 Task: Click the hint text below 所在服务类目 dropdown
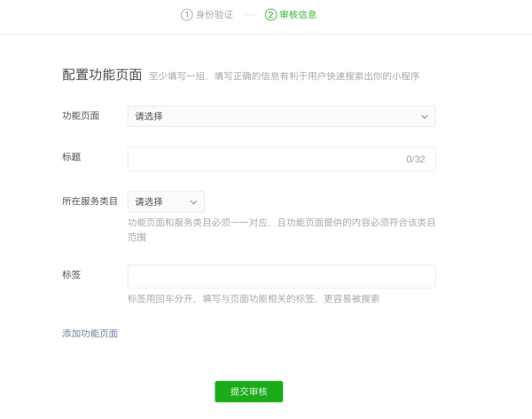pos(281,230)
